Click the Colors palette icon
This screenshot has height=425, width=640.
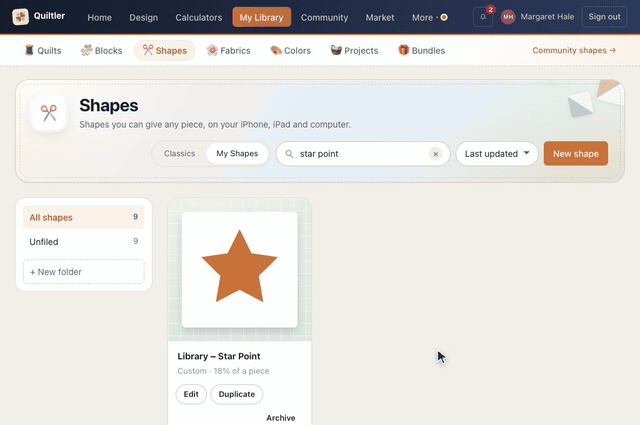click(x=276, y=50)
